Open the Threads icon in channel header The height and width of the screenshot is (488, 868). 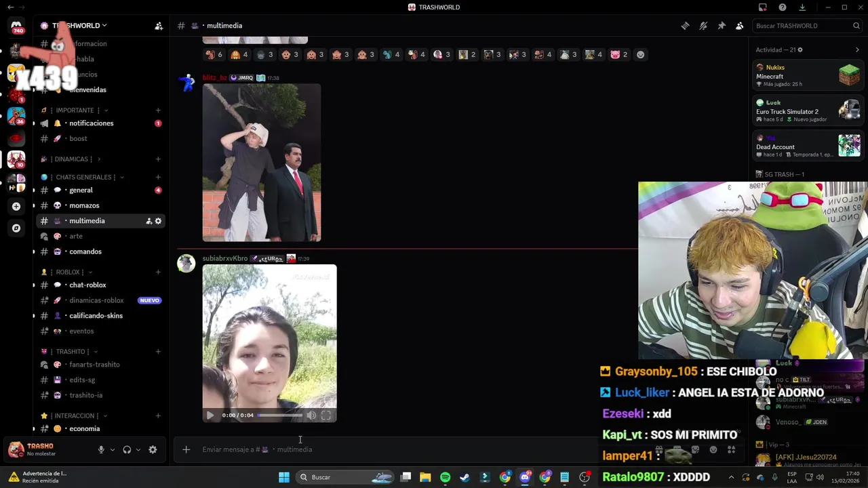(x=686, y=26)
